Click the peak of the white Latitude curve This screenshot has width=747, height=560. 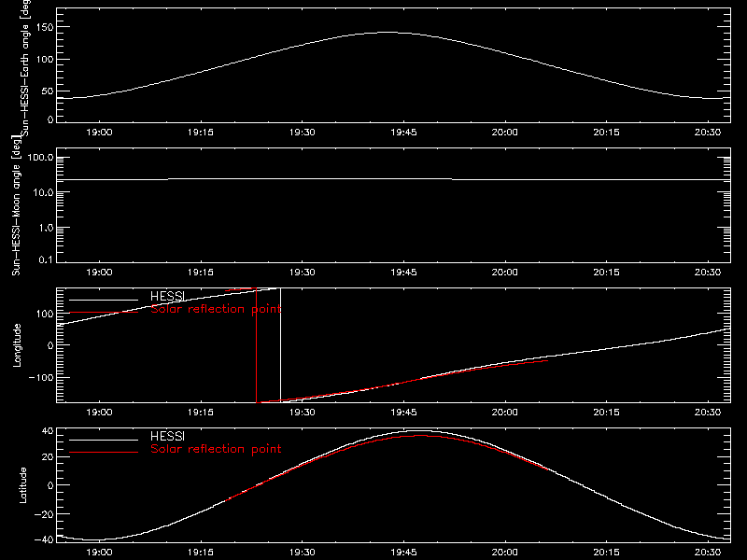coord(419,431)
